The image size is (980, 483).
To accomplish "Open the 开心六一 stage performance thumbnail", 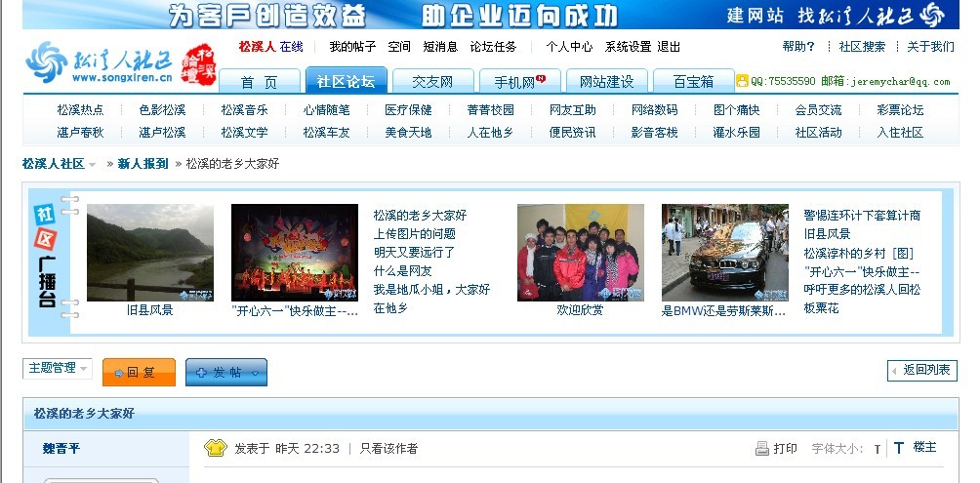I will point(295,253).
